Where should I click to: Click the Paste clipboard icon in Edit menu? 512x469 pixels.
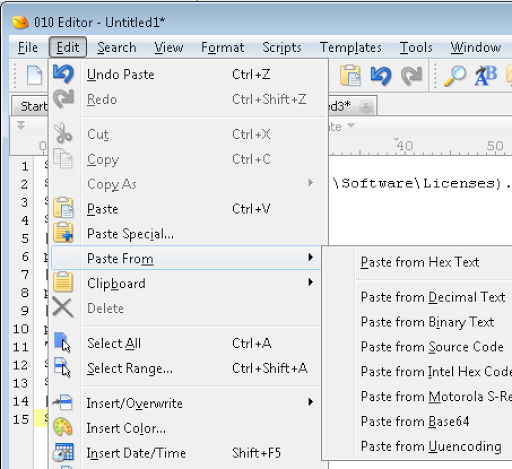63,208
